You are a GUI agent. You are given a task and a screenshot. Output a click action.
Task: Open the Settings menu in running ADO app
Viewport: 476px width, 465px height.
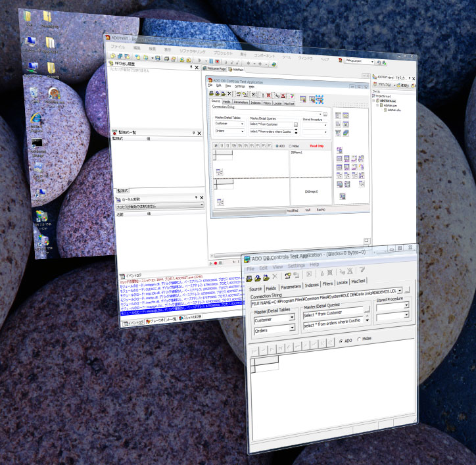point(297,266)
